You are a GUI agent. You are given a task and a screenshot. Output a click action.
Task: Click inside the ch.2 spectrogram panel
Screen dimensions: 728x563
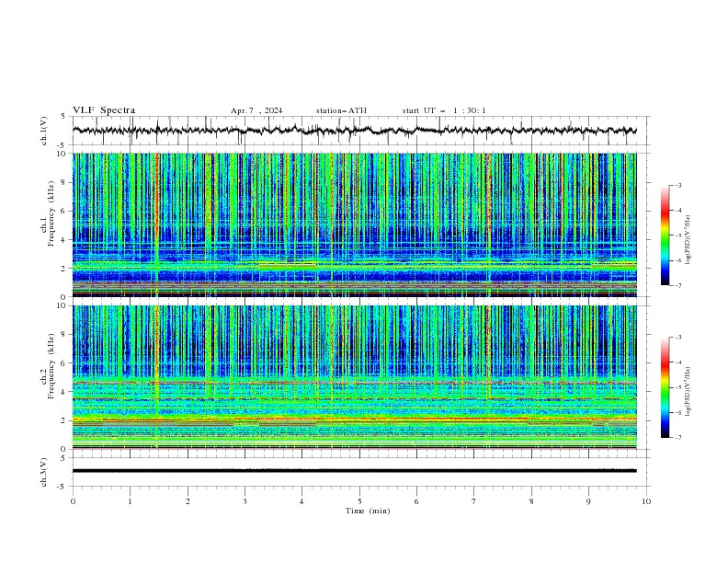pyautogui.click(x=355, y=377)
